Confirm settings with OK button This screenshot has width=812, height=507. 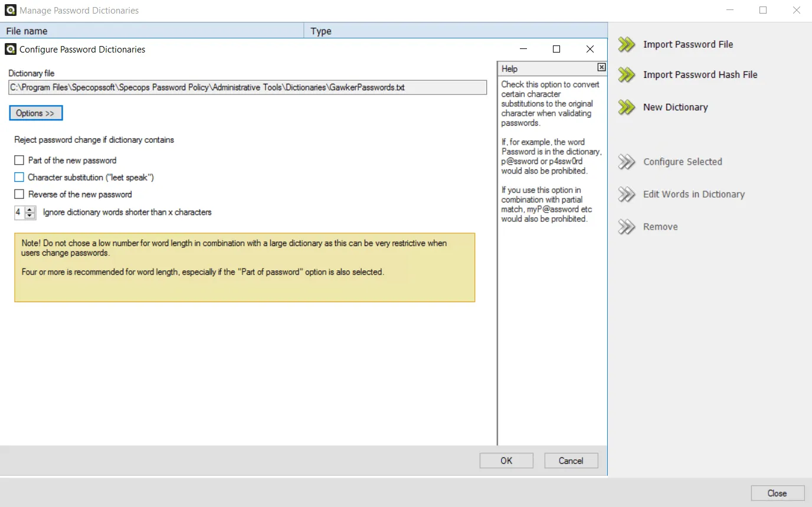(x=506, y=460)
